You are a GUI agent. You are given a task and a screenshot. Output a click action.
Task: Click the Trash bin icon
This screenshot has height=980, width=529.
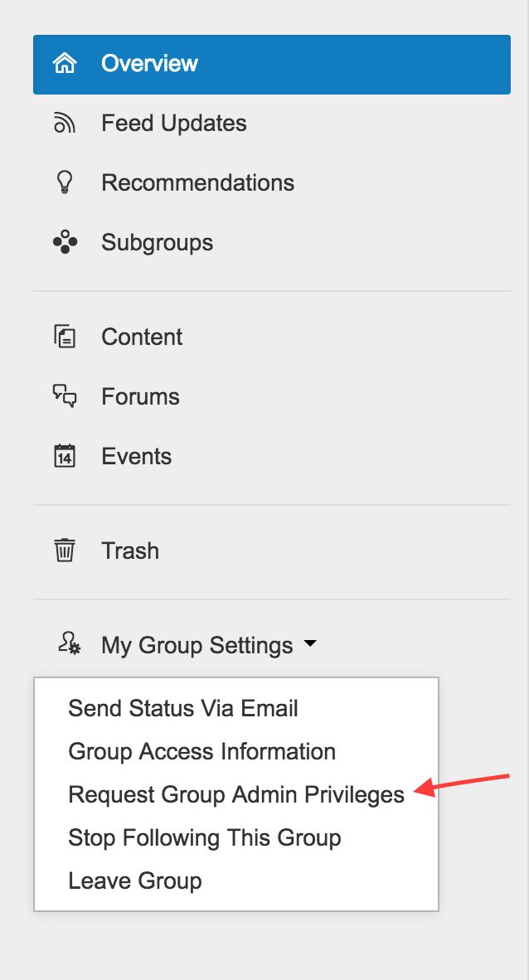65,551
